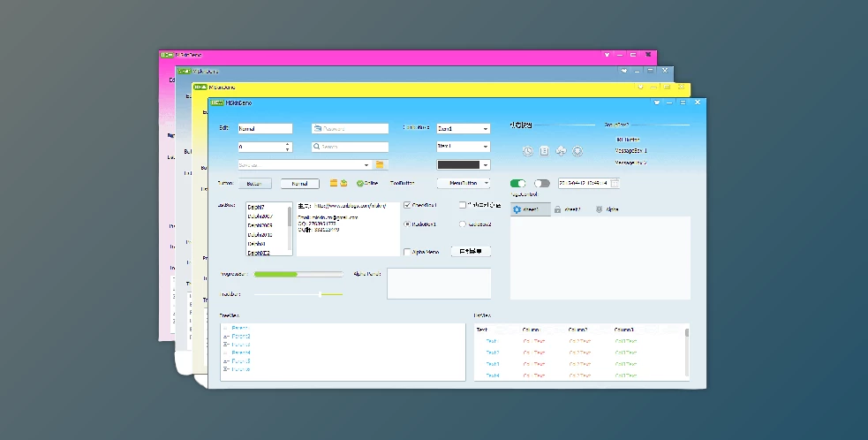Click the skin shirt icon in the blue-gray window title bar
The height and width of the screenshot is (440, 868).
(x=624, y=71)
